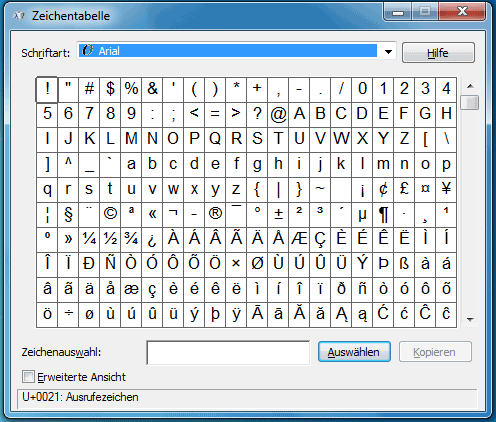This screenshot has width=496, height=422.
Task: Select the backslash character cell
Action: tap(446, 140)
